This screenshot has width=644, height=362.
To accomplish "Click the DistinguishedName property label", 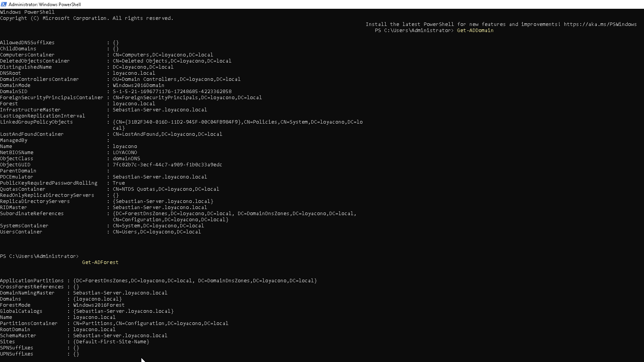I will [x=26, y=67].
